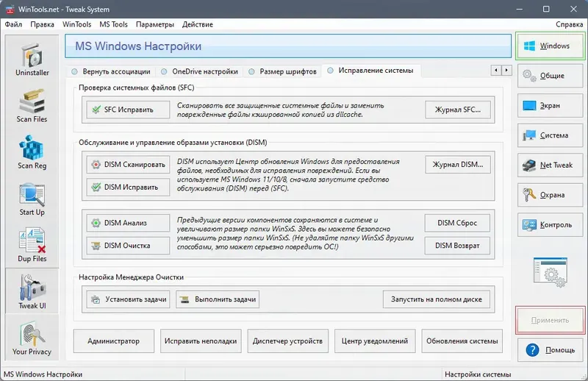Open the Uninstaller tool
Image resolution: width=588 pixels, height=381 pixels.
tap(32, 60)
